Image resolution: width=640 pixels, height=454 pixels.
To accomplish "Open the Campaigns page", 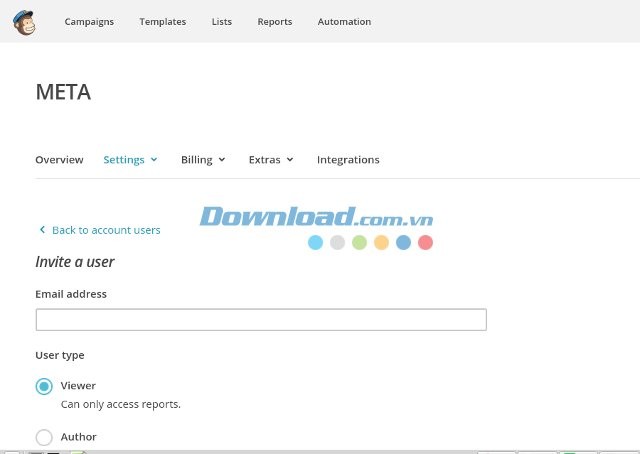I will [x=89, y=22].
